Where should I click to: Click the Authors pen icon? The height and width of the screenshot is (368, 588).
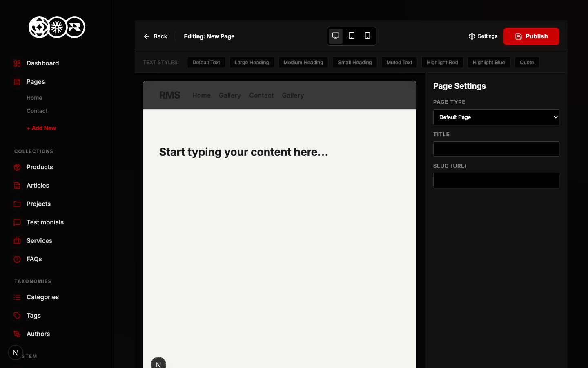[17, 334]
